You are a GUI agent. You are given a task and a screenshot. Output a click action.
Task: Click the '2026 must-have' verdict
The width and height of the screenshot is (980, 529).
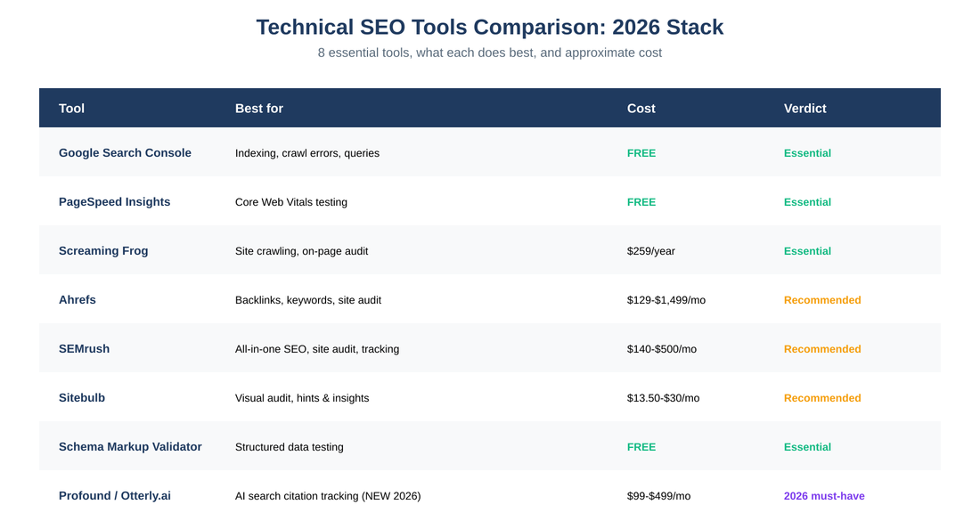(824, 497)
